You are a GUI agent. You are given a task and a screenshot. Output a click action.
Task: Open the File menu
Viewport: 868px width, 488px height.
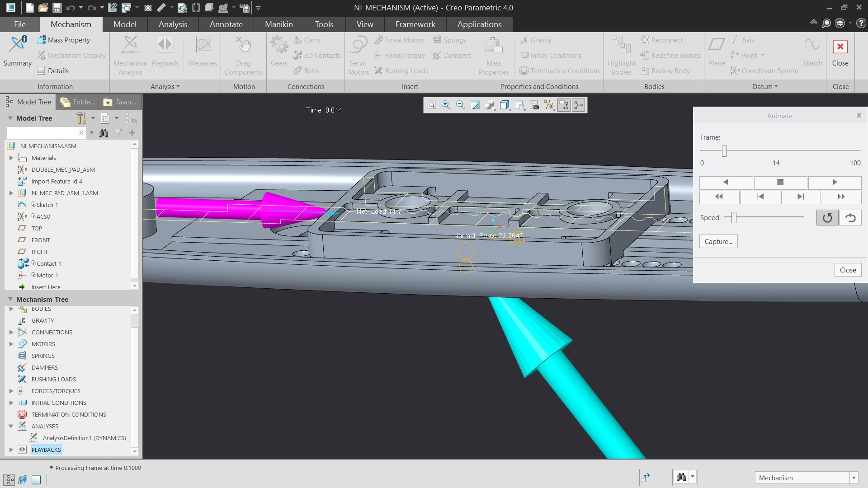[20, 24]
